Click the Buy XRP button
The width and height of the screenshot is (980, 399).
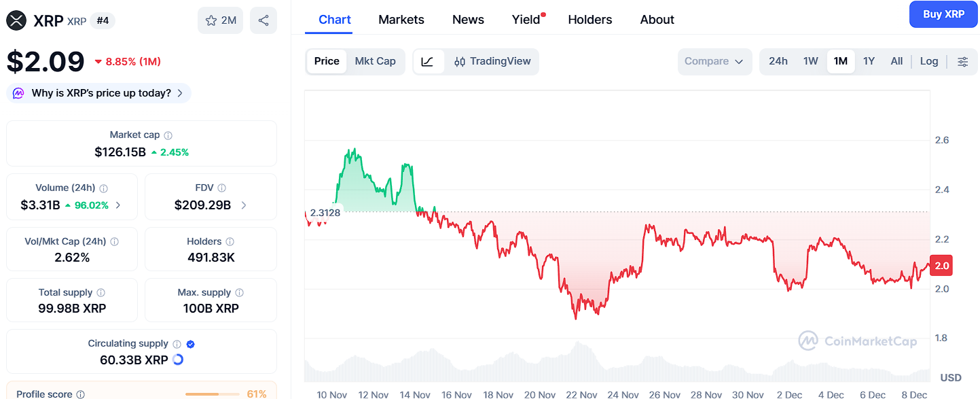[x=943, y=14]
